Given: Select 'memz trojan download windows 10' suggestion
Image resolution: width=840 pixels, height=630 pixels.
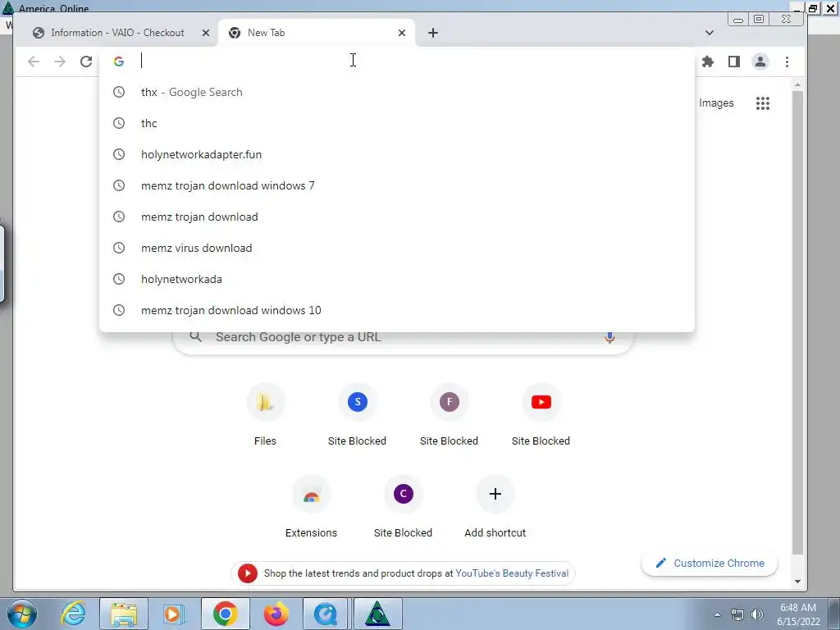Looking at the screenshot, I should click(x=397, y=309).
